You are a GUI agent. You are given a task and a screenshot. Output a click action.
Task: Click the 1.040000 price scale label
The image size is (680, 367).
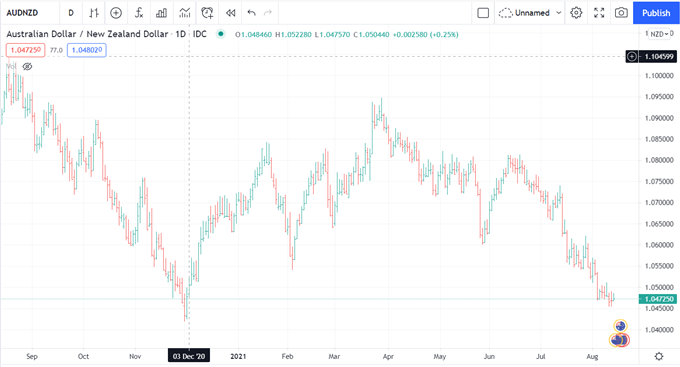coord(659,330)
